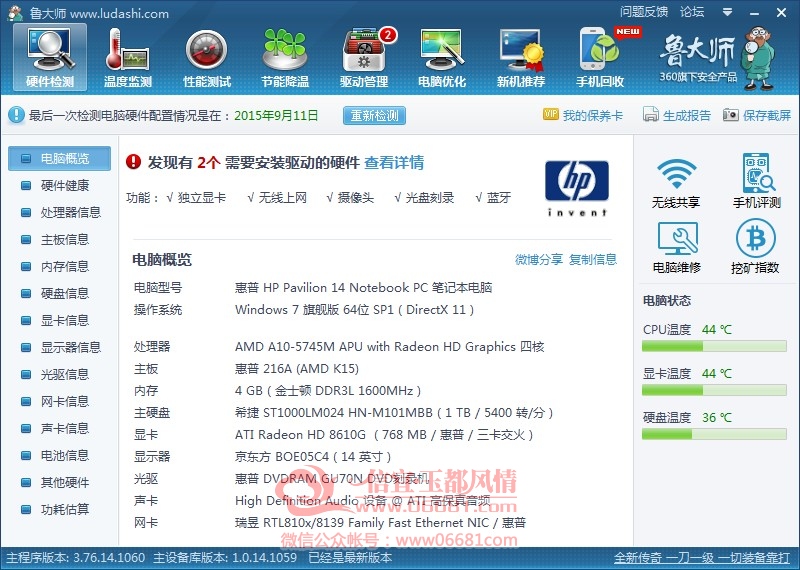Viewport: 800px width, 570px height.
Task: Open 查看详情 for missing drivers
Action: pos(394,163)
